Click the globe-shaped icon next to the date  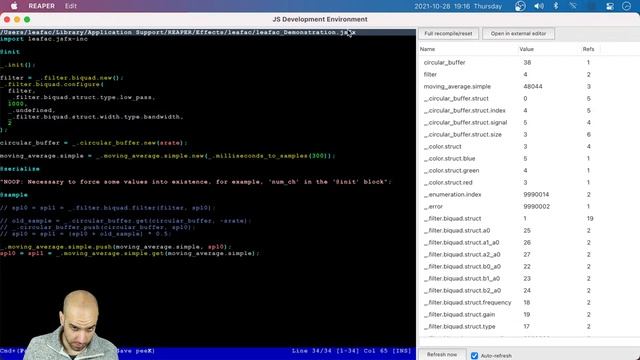pyautogui.click(x=520, y=6)
